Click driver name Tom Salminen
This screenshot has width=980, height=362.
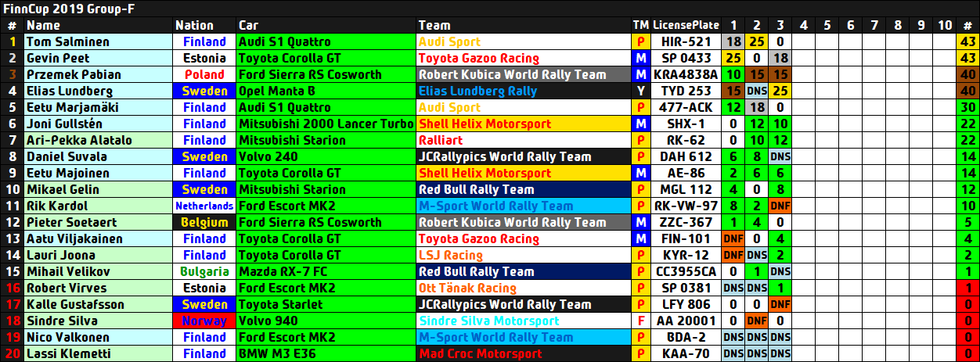click(x=68, y=41)
